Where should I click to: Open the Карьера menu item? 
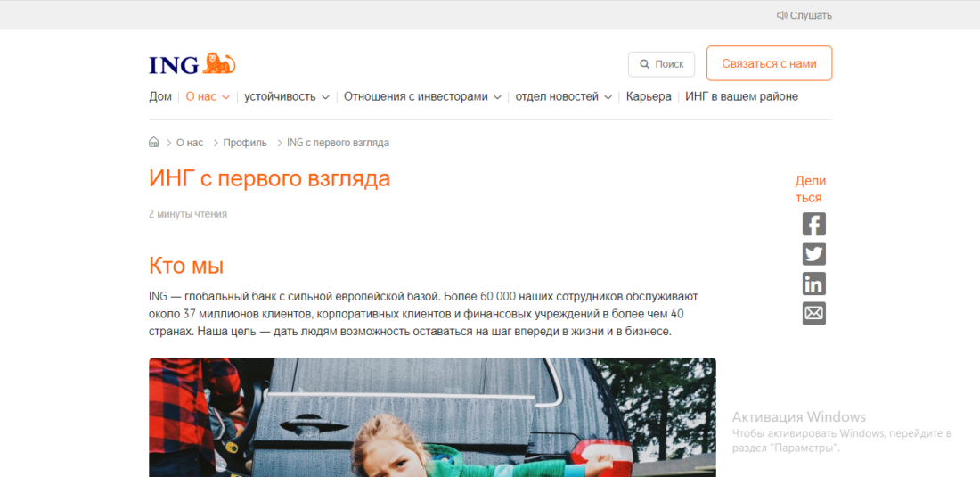coord(649,96)
